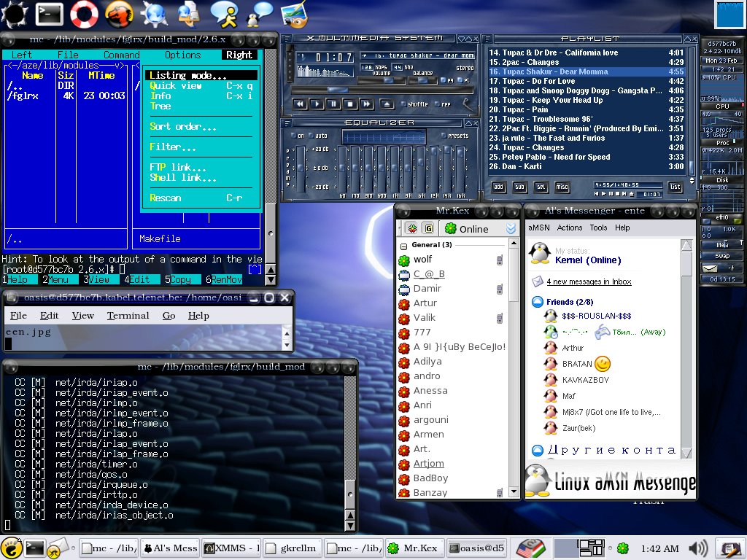Click the envelope mail icon in gkrellm

709,268
